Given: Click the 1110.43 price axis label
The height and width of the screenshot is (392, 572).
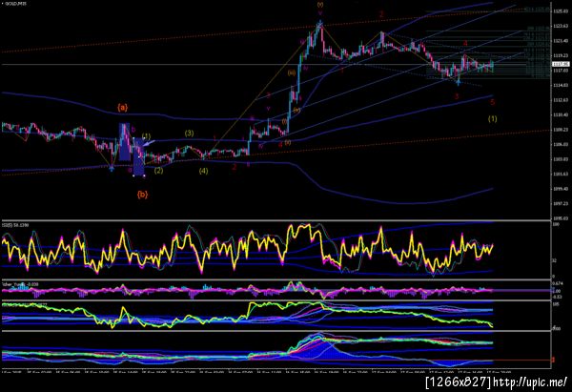Looking at the screenshot, I should [x=561, y=115].
